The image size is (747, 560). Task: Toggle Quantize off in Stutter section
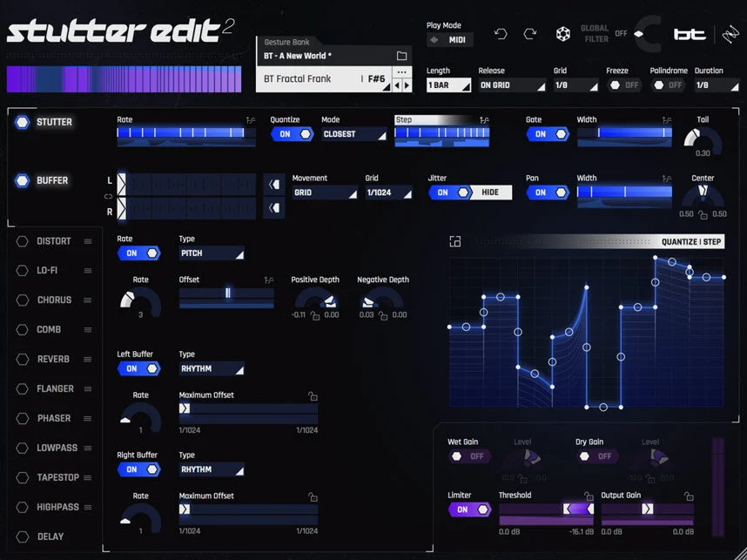pos(291,134)
